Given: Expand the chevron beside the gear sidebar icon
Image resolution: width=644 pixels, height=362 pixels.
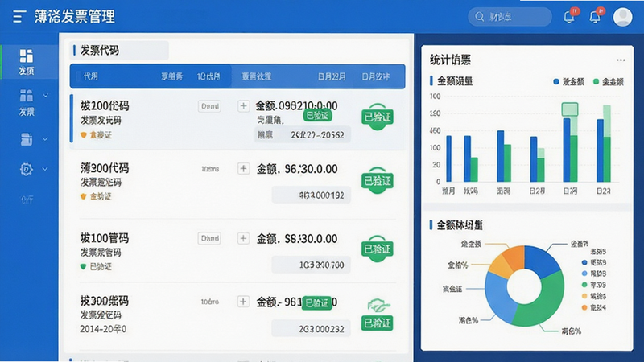Looking at the screenshot, I should (45, 169).
